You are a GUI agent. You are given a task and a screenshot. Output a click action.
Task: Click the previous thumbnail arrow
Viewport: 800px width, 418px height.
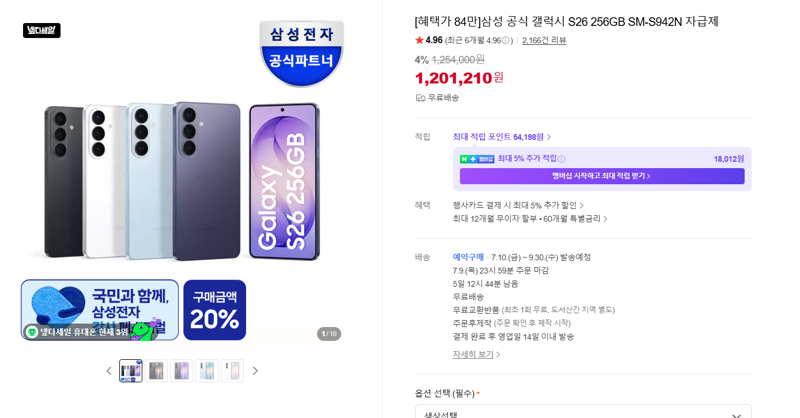click(x=109, y=371)
